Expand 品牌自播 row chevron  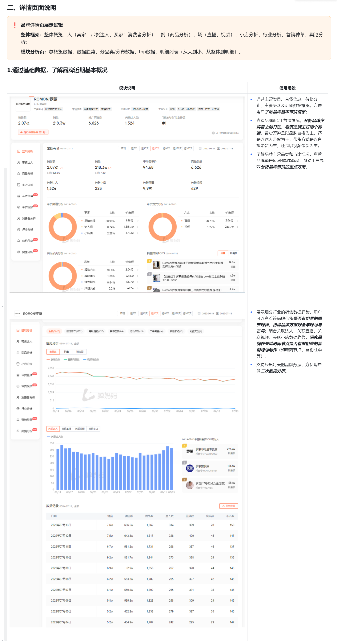coord(138,221)
